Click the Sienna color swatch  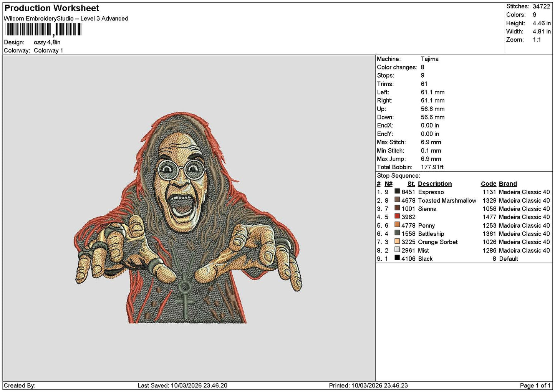coord(397,208)
